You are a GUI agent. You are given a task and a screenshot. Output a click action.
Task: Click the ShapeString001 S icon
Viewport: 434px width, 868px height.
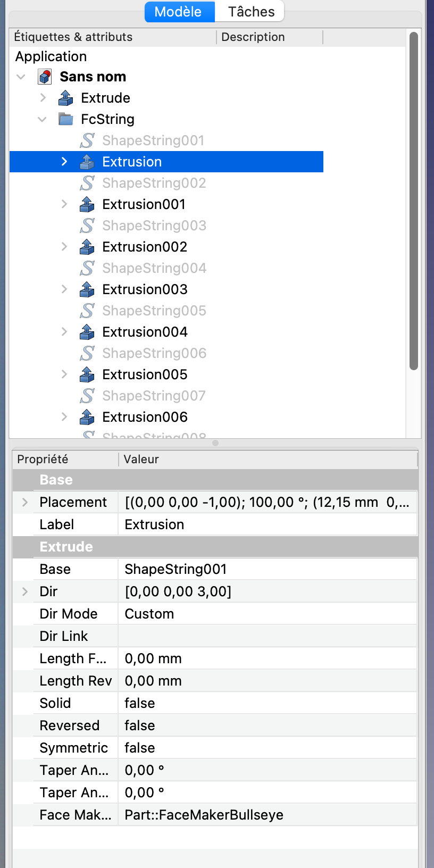[87, 140]
